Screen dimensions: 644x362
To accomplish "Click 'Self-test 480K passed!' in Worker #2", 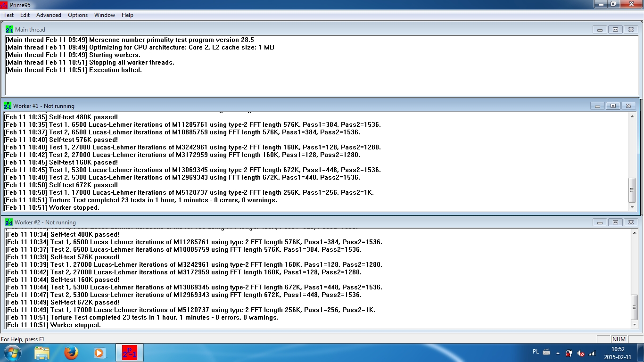I will [62, 235].
